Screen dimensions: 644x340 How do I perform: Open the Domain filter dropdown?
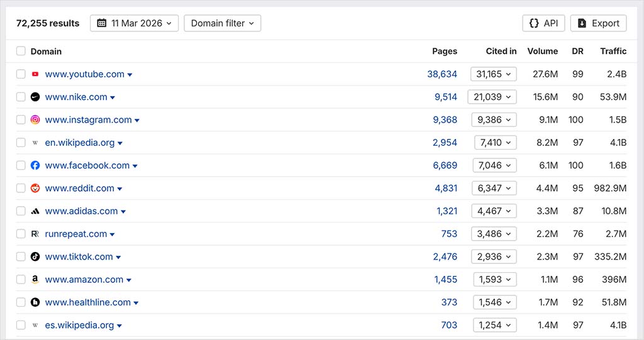tap(222, 23)
